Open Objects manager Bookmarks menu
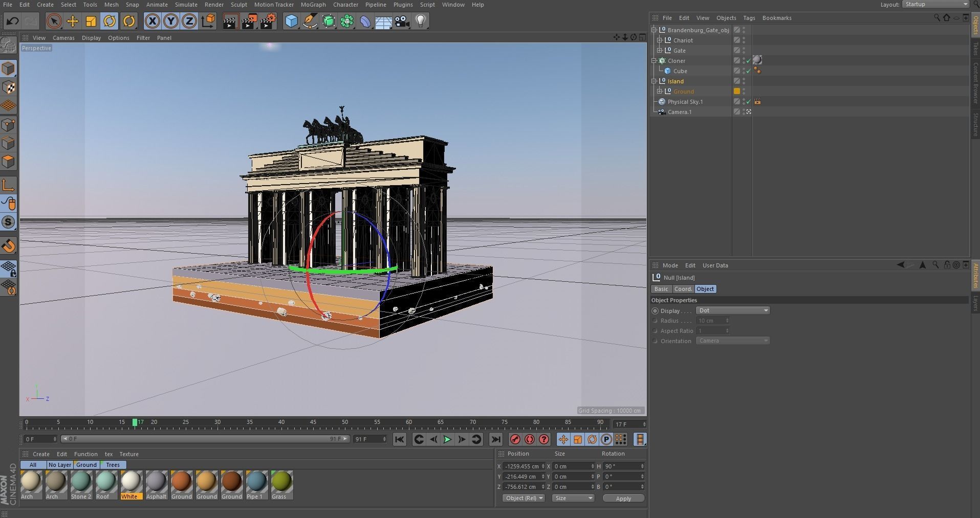 (x=776, y=18)
